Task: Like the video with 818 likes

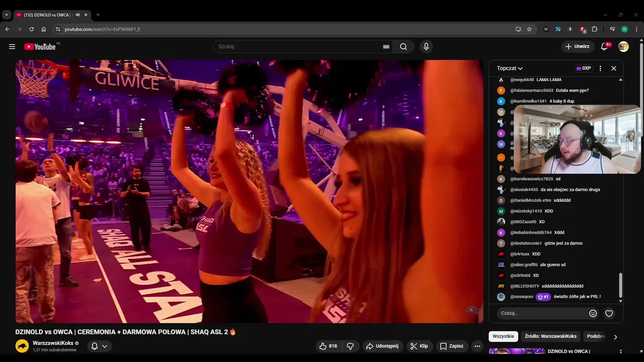Action: pyautogui.click(x=328, y=346)
